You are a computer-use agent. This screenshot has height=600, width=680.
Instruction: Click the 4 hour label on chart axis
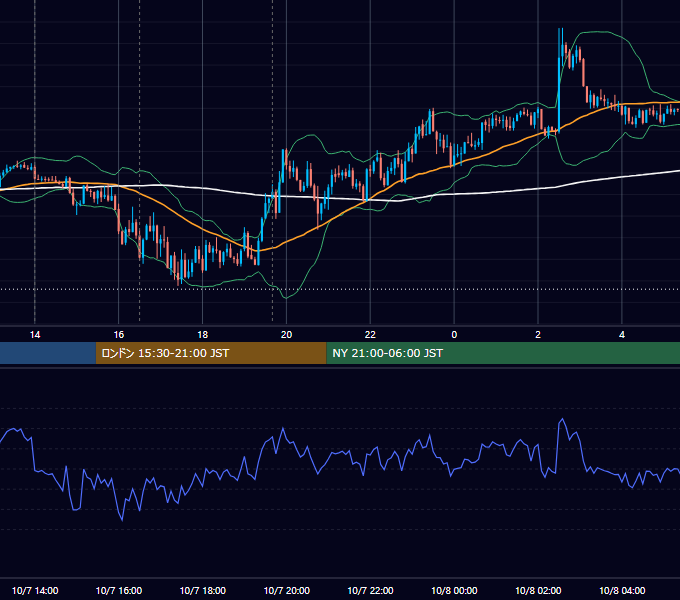click(622, 335)
